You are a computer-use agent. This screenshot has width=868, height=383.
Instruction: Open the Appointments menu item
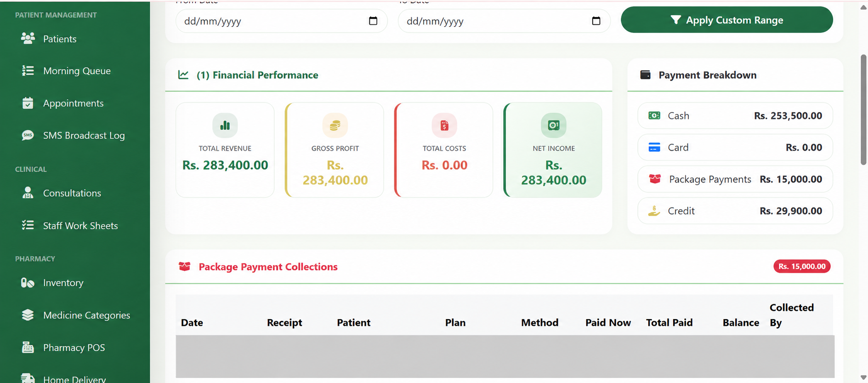(74, 103)
